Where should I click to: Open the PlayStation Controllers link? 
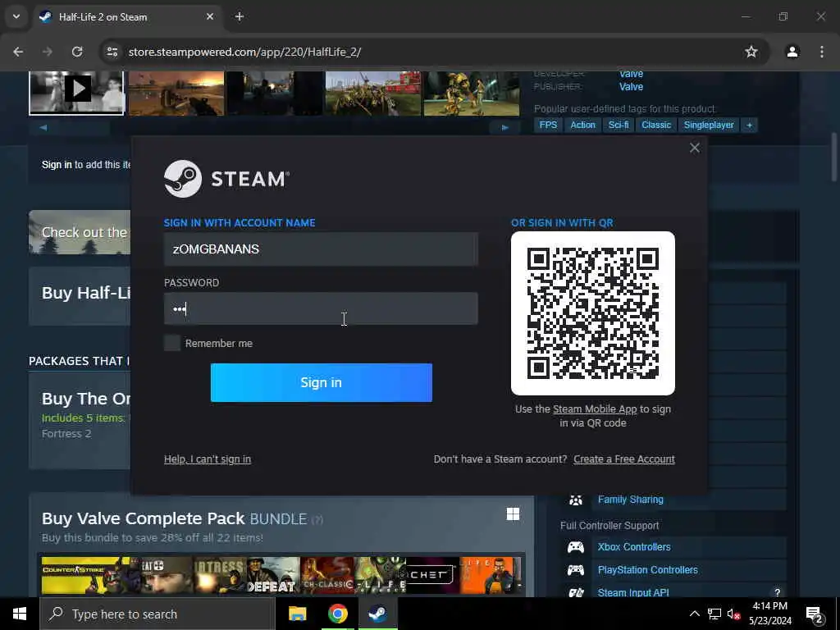648,570
